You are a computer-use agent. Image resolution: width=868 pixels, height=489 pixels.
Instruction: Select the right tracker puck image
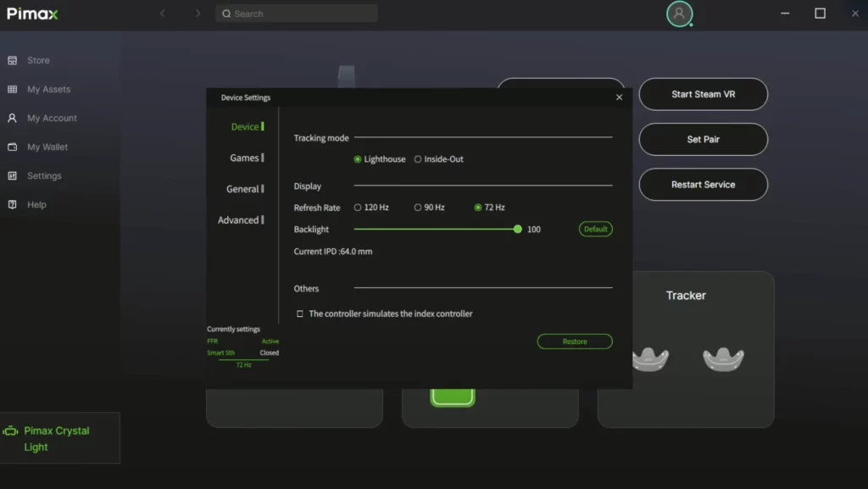pyautogui.click(x=723, y=359)
